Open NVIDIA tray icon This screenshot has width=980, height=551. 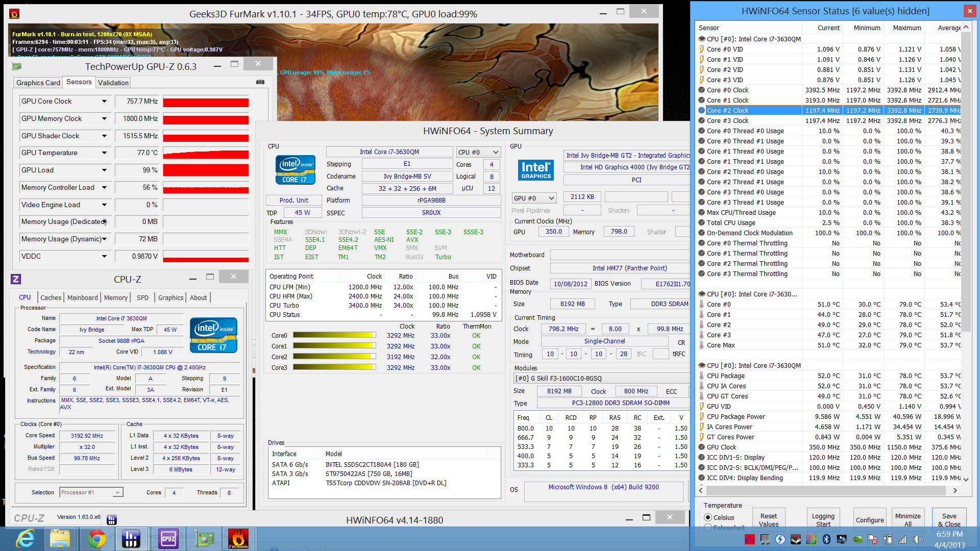coord(857,539)
